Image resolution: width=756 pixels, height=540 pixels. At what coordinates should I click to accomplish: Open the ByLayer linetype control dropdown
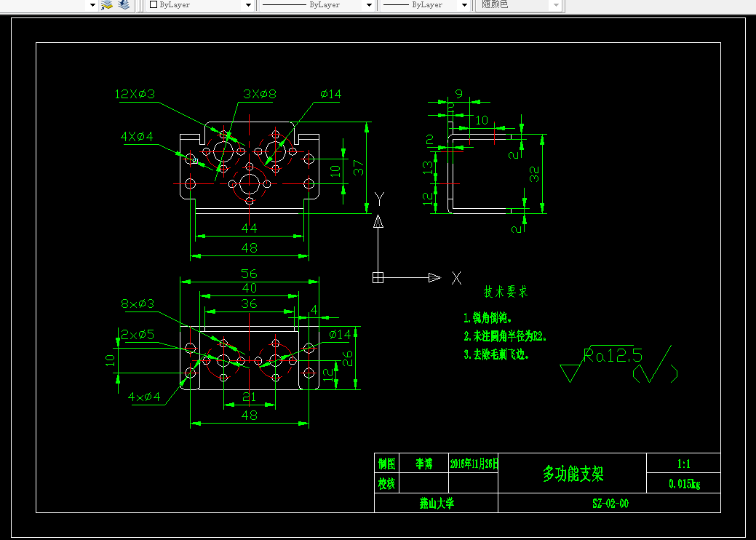(x=369, y=5)
